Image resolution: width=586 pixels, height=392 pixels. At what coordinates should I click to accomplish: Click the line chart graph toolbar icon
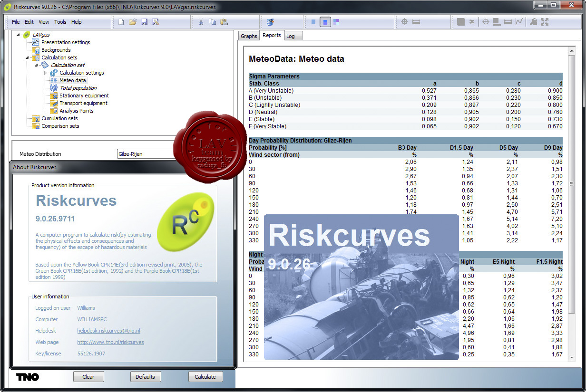tap(519, 22)
